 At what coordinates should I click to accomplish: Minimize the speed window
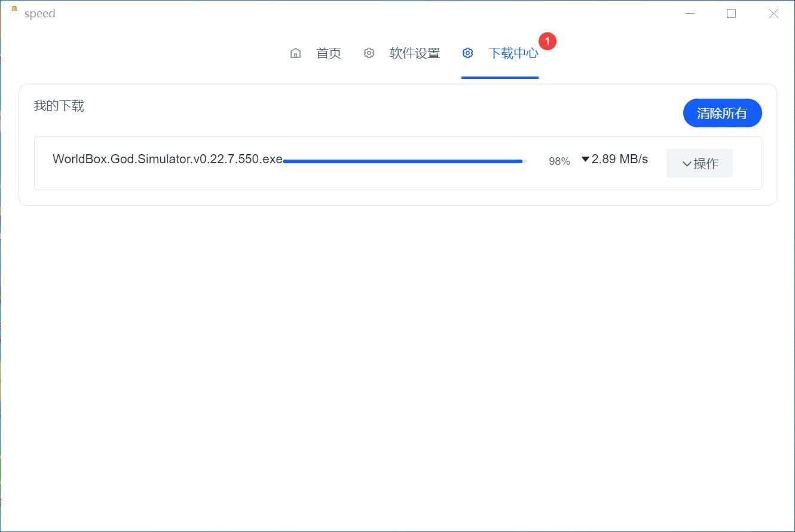690,13
